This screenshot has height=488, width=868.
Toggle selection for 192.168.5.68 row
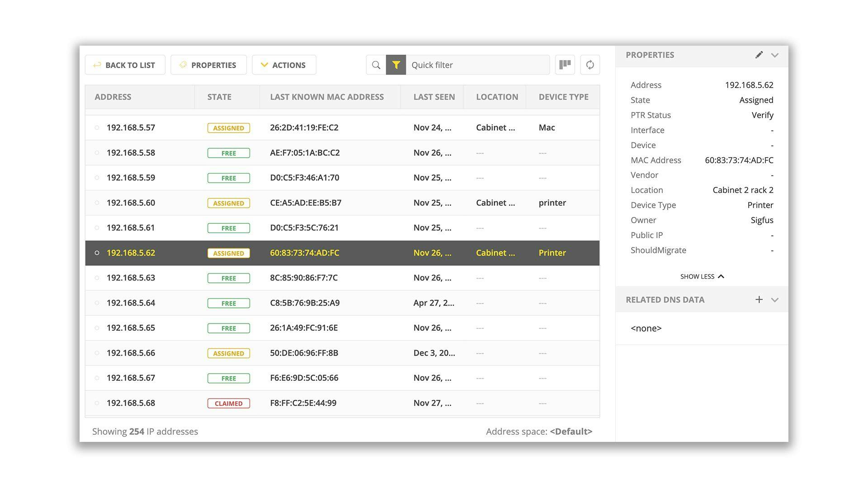(97, 403)
